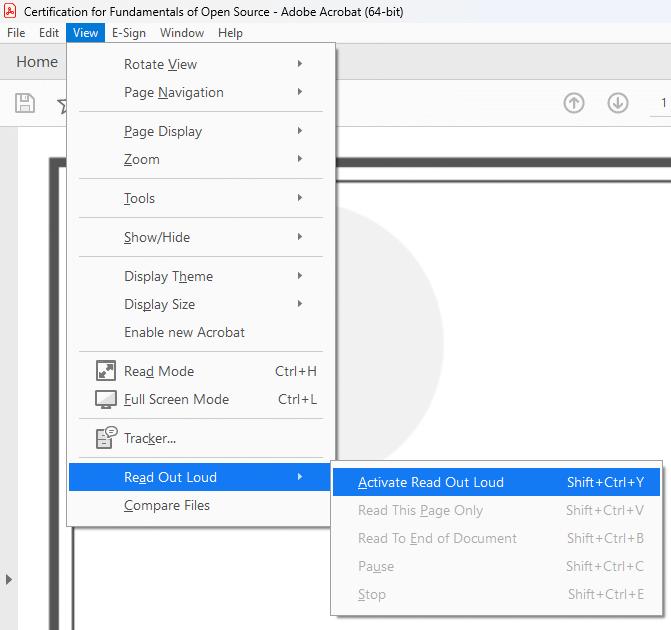Choose Compare Files from View menu
The image size is (671, 630).
167,505
